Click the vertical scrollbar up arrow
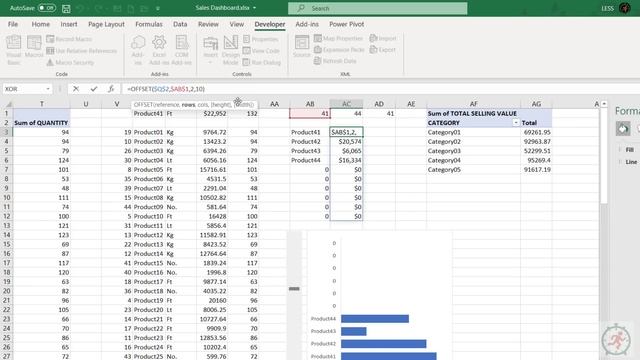640x360 pixels. [604, 104]
